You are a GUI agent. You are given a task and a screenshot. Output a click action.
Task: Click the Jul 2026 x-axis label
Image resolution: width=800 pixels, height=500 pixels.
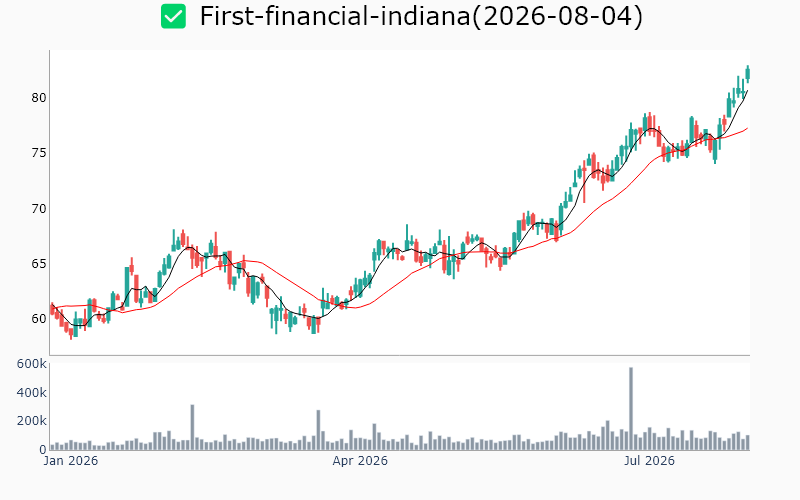649,461
